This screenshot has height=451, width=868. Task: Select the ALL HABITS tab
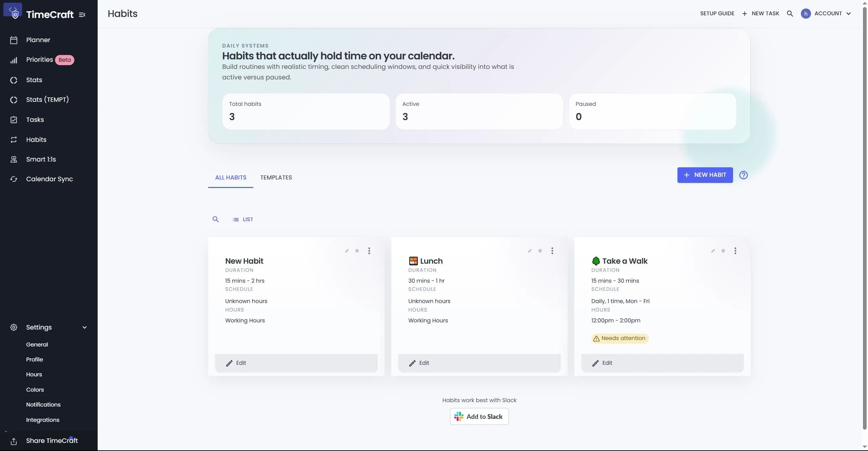pos(231,177)
